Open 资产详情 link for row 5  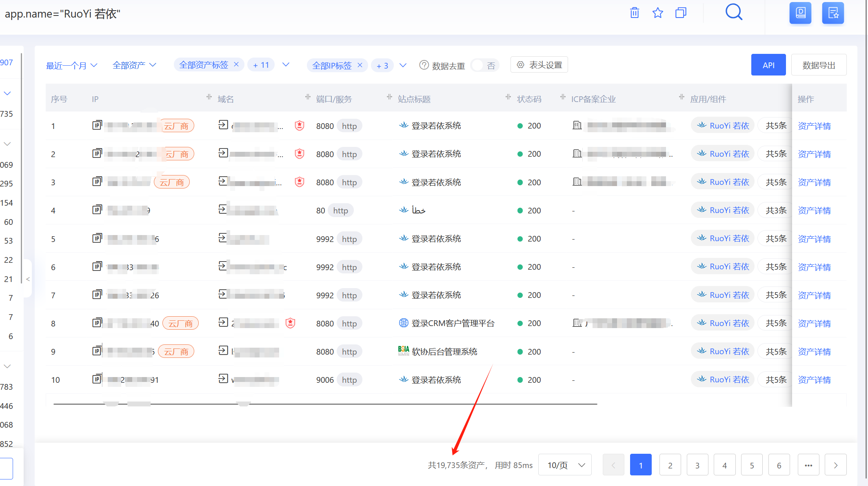pyautogui.click(x=814, y=239)
